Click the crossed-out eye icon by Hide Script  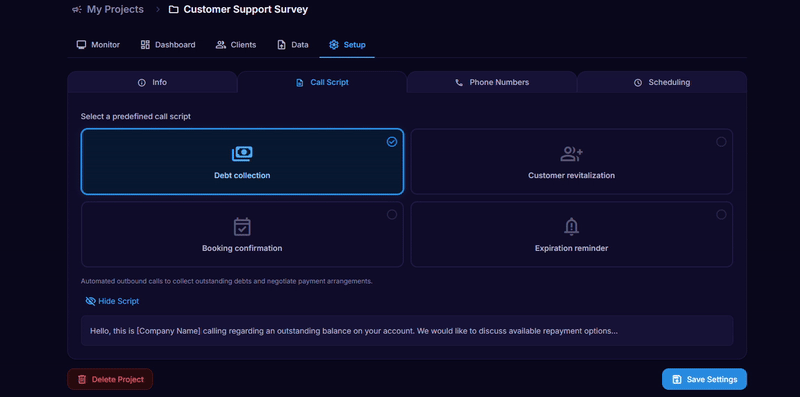(91, 301)
